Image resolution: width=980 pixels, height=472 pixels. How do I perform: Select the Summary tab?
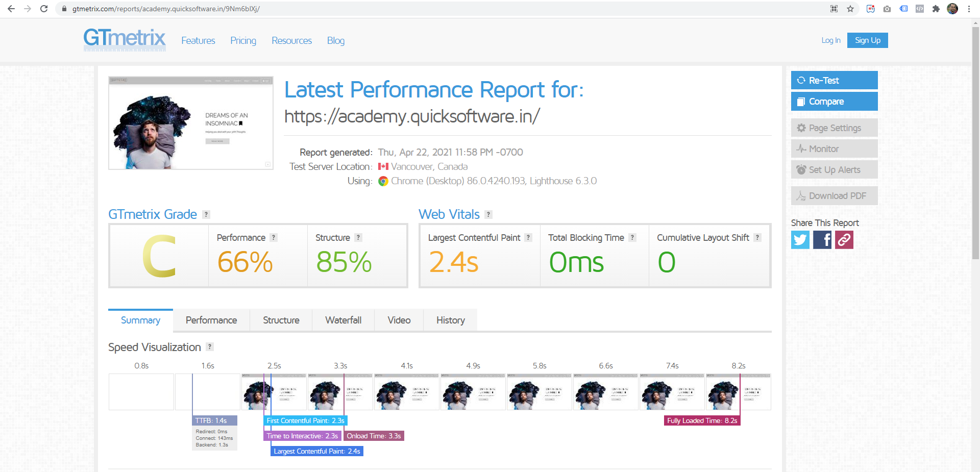[140, 320]
